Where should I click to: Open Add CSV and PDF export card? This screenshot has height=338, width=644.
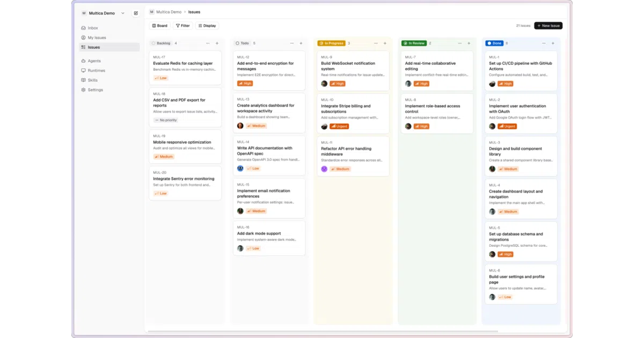[185, 107]
